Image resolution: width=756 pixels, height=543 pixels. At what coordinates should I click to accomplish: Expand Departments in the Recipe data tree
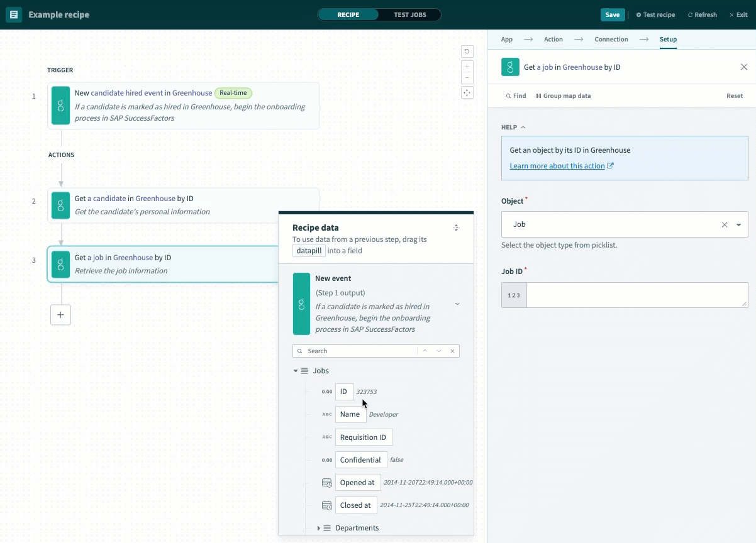[x=318, y=527]
